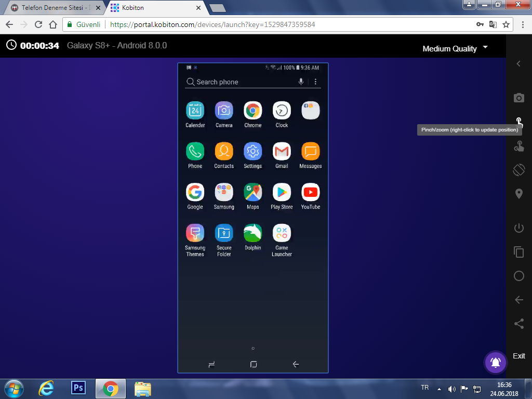
Task: Click the taskbar clock showing 16:36
Action: pos(504,389)
